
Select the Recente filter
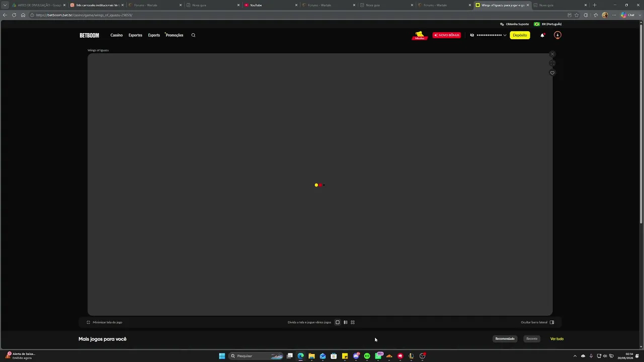pyautogui.click(x=532, y=339)
